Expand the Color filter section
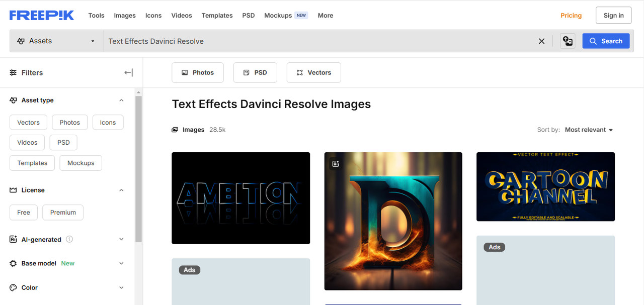 point(121,287)
